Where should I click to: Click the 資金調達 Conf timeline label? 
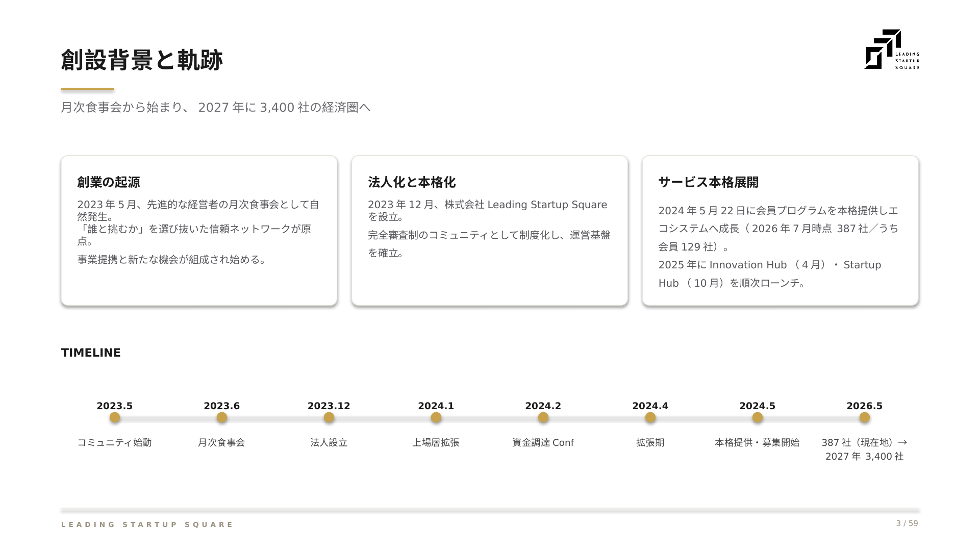pos(543,443)
